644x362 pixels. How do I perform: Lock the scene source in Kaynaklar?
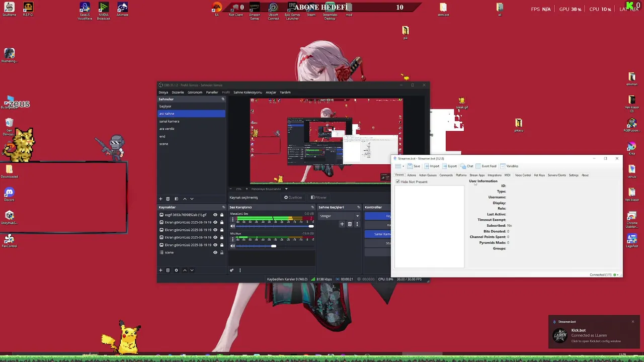221,252
